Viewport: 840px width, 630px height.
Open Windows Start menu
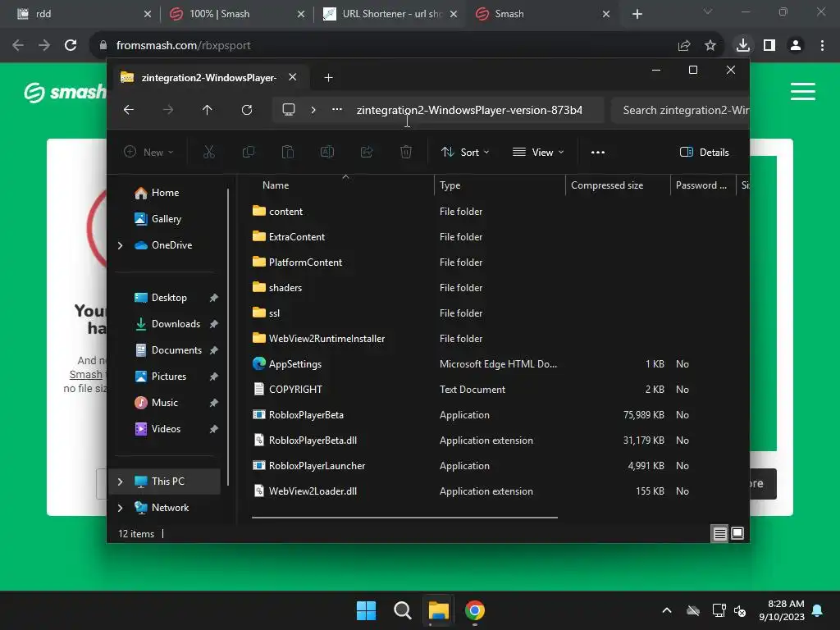point(367,610)
